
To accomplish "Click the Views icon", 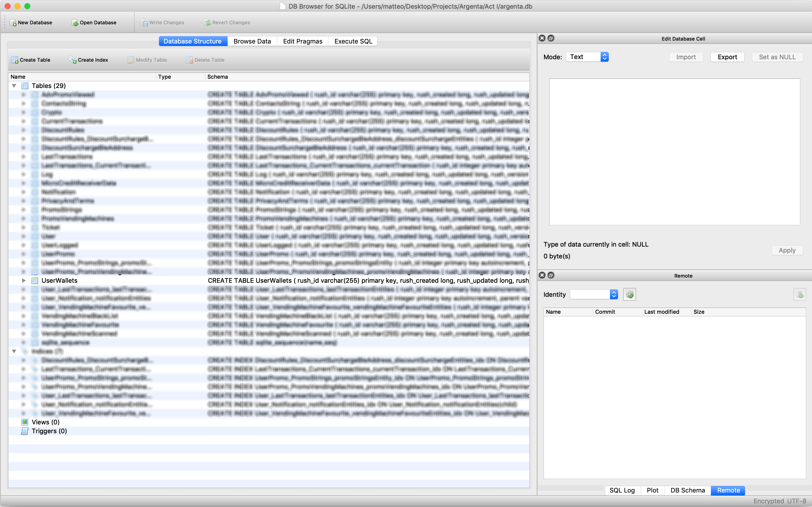I will coord(25,422).
